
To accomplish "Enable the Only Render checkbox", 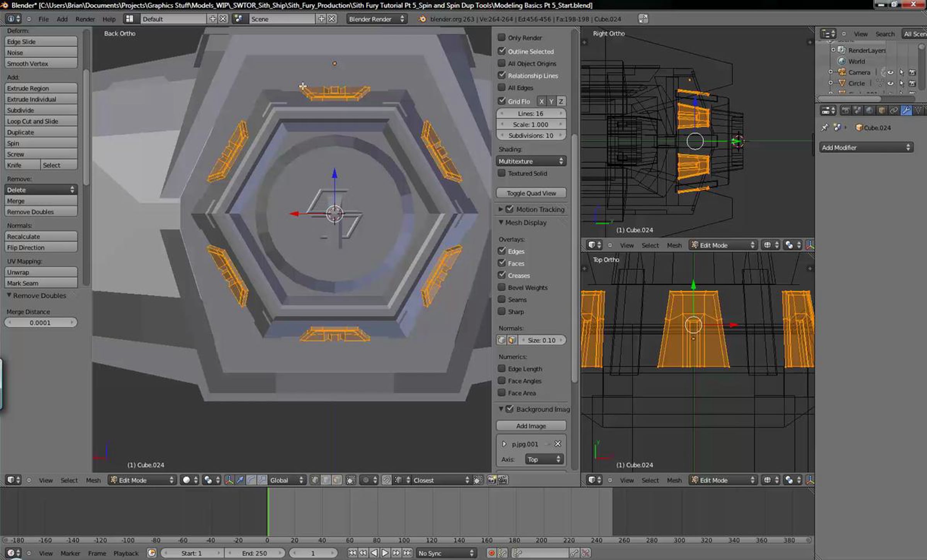I will (501, 37).
